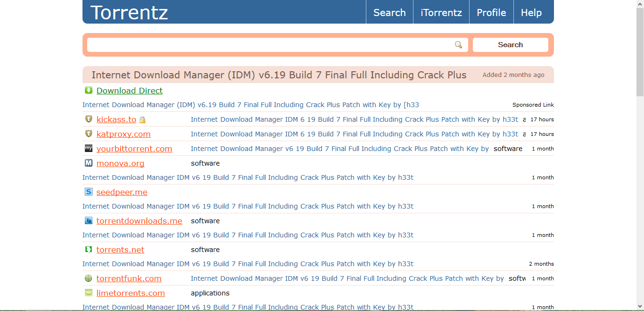Click the torrent title in katproxy.com row
The image size is (644, 311).
355,134
